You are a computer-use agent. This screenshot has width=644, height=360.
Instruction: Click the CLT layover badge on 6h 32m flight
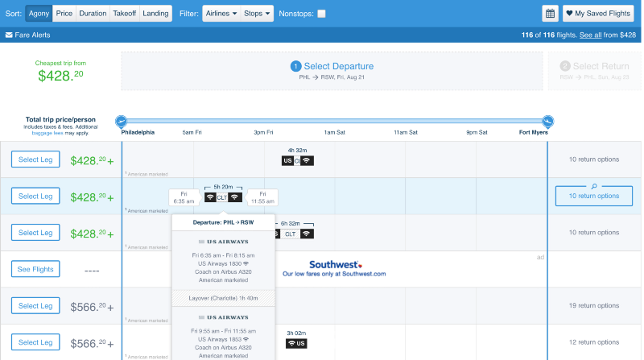[291, 234]
